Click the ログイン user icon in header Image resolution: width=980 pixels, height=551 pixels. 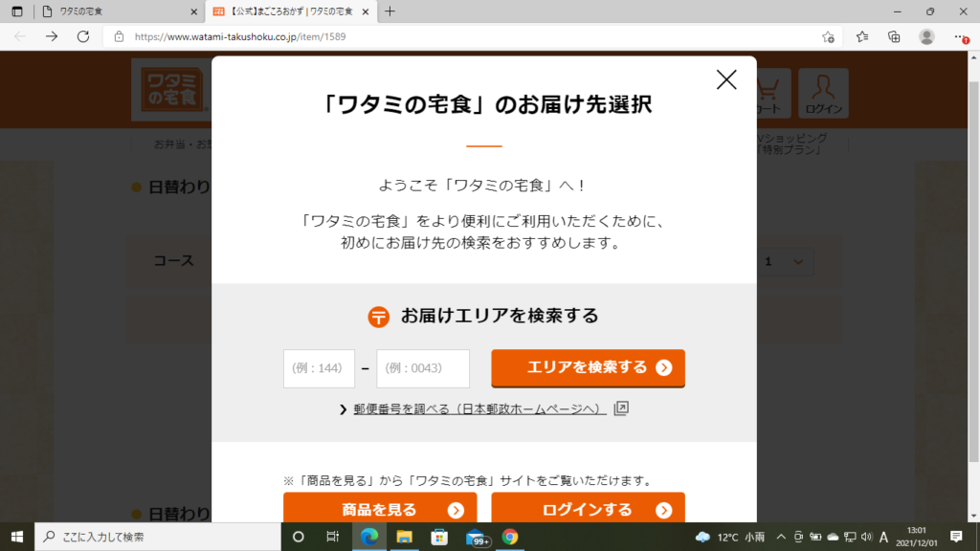pyautogui.click(x=823, y=93)
